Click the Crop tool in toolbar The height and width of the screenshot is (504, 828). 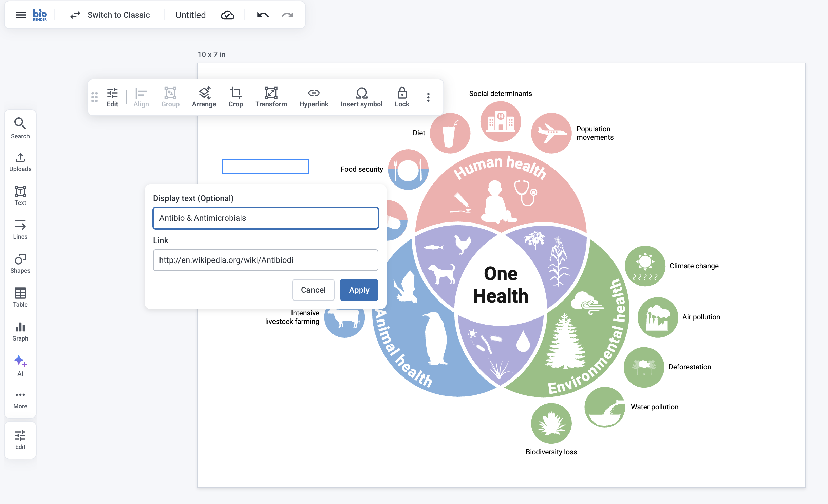click(236, 97)
